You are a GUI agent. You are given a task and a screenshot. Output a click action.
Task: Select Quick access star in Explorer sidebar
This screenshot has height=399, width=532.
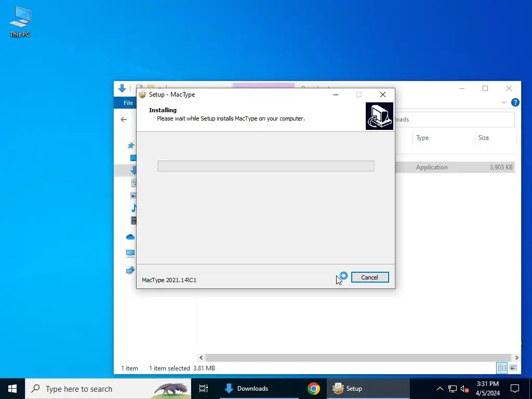click(131, 145)
